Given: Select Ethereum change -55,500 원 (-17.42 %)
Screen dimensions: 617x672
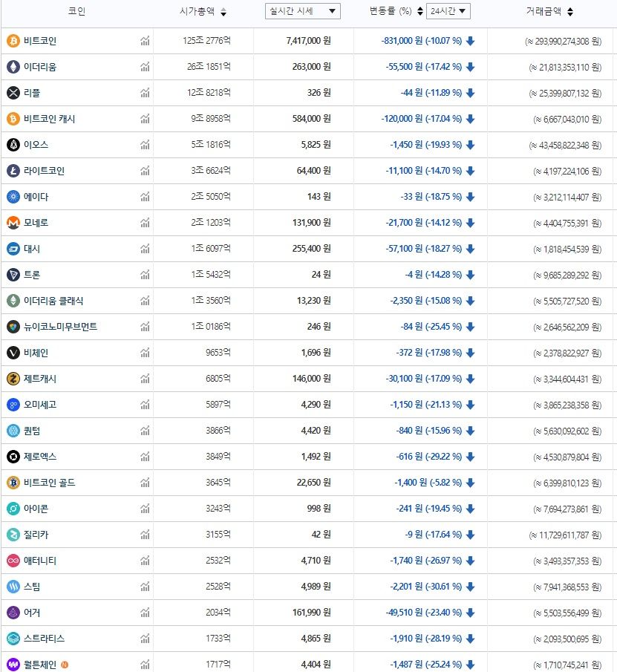Looking at the screenshot, I should coord(424,67).
